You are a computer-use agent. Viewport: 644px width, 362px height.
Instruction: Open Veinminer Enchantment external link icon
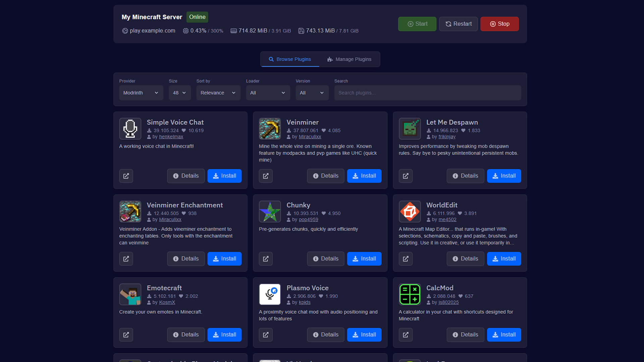pyautogui.click(x=126, y=259)
